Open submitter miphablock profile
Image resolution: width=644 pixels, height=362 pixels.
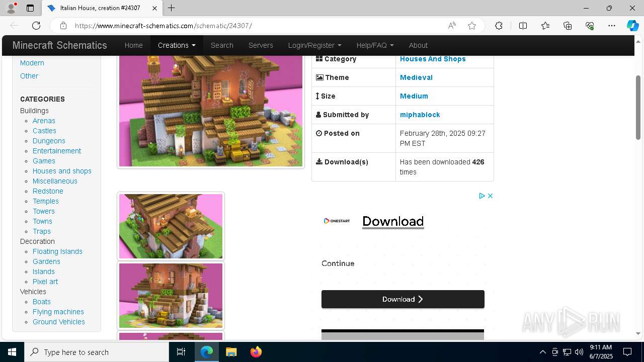[x=420, y=115]
